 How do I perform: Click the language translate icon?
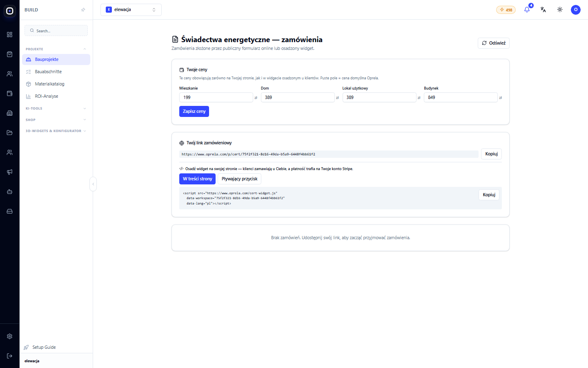(543, 10)
